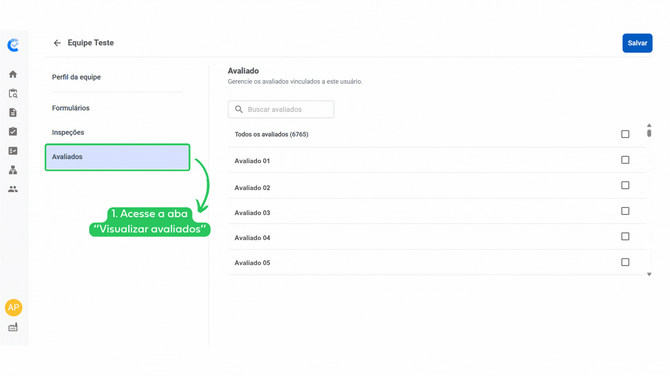Open the Inspeções tab
Image resolution: width=670 pixels, height=376 pixels.
click(68, 132)
